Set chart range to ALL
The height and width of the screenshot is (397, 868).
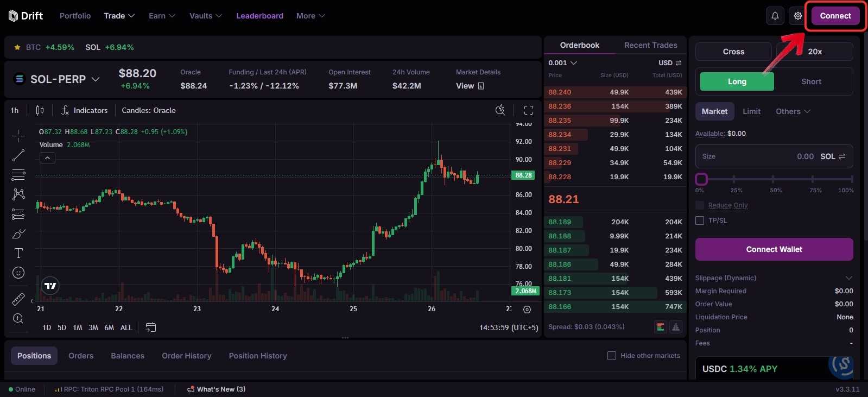126,327
